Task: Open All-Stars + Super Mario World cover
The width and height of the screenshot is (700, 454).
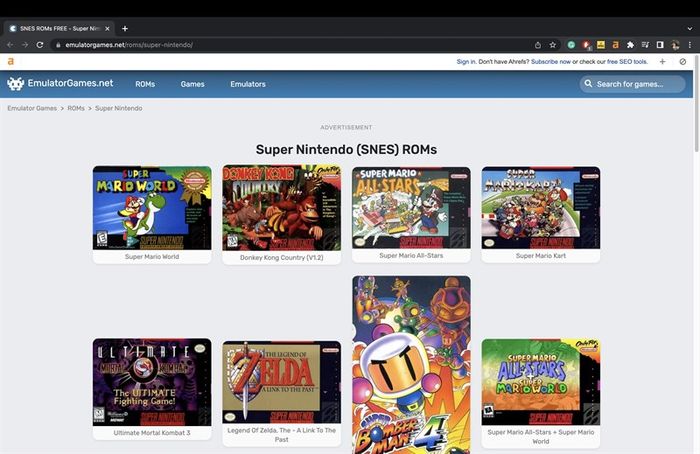Action: pyautogui.click(x=541, y=382)
